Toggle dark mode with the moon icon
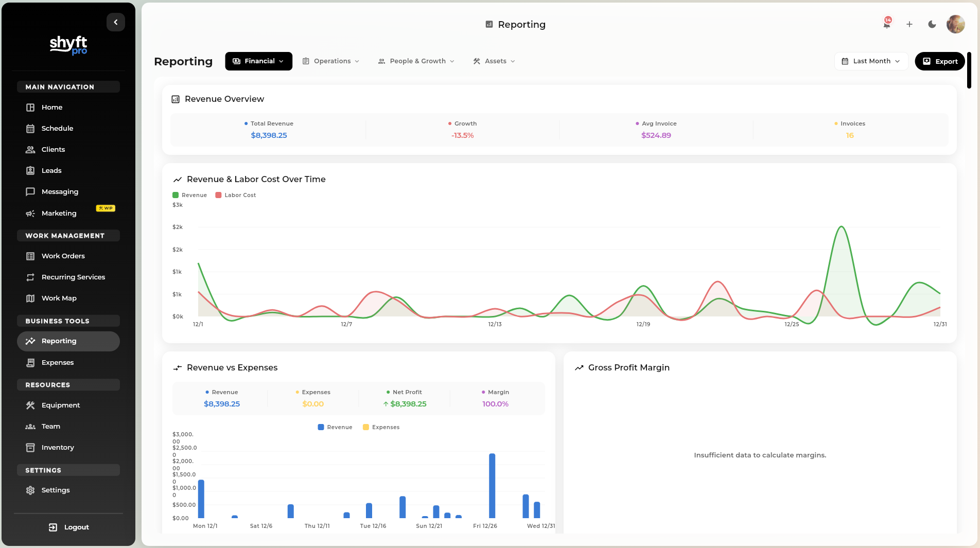 click(x=932, y=24)
